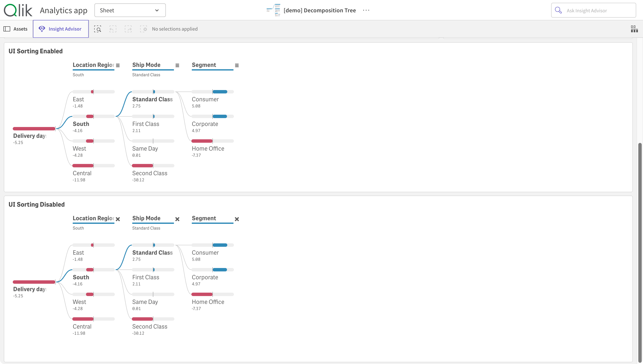The width and height of the screenshot is (643, 364).
Task: Click the Qlik logo
Action: point(18,10)
